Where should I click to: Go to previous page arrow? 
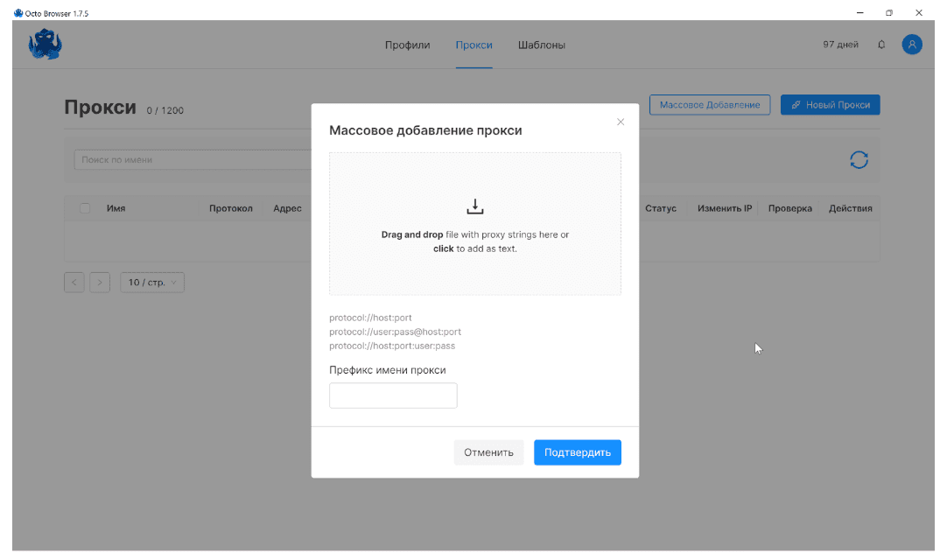pos(74,283)
